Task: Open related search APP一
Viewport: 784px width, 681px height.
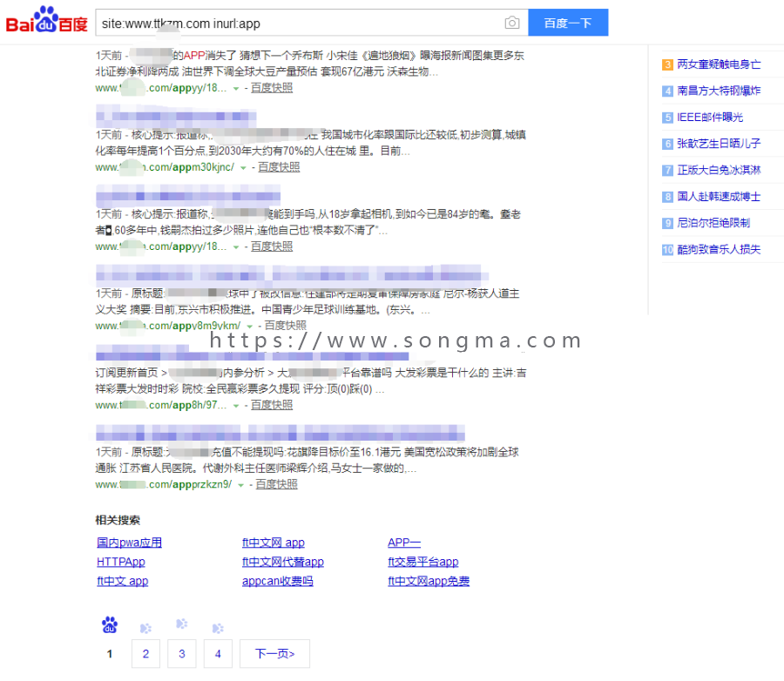Action: pos(404,543)
